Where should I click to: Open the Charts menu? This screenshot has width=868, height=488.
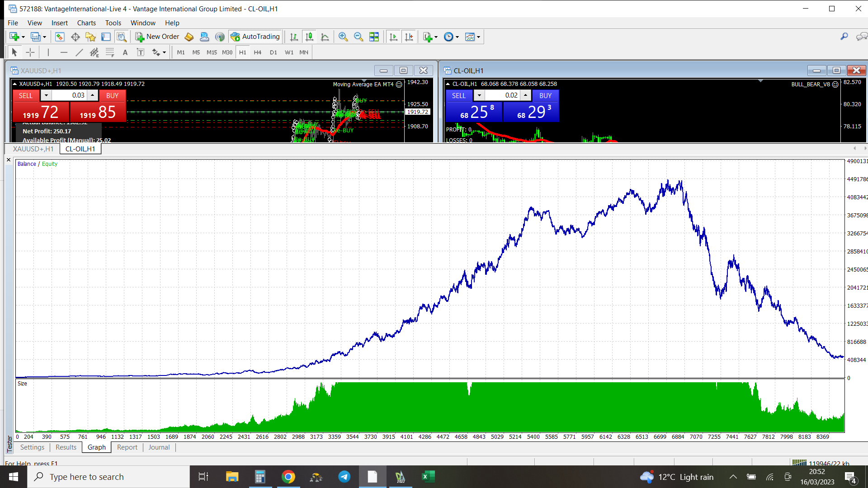point(86,23)
